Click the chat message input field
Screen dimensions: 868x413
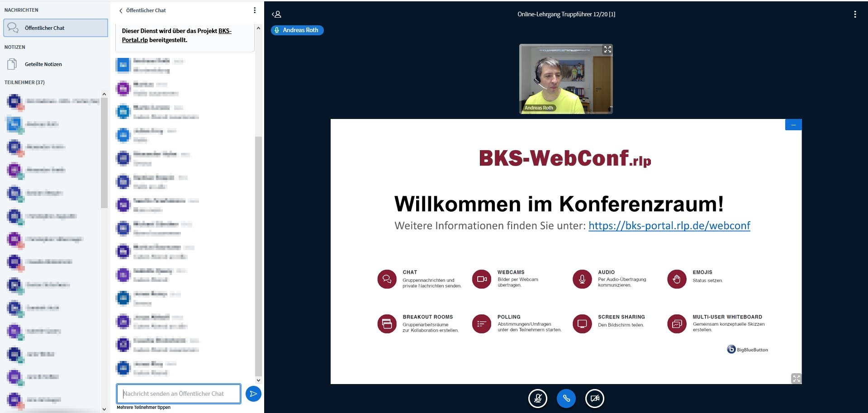179,394
